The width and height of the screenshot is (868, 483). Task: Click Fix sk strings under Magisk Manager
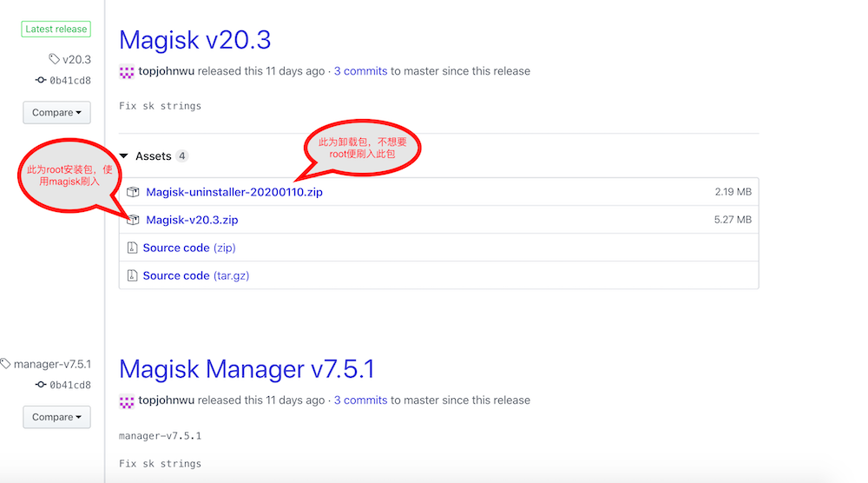(x=160, y=464)
